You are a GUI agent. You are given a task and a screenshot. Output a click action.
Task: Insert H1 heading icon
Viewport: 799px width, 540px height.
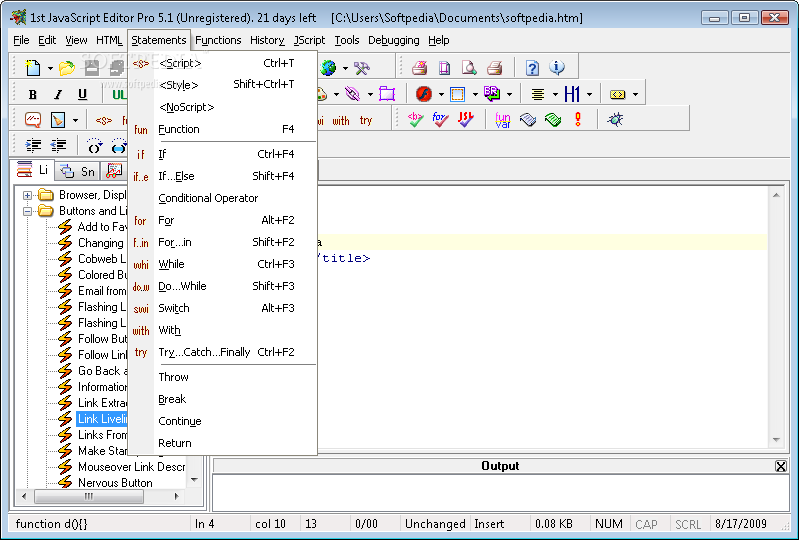pos(572,94)
